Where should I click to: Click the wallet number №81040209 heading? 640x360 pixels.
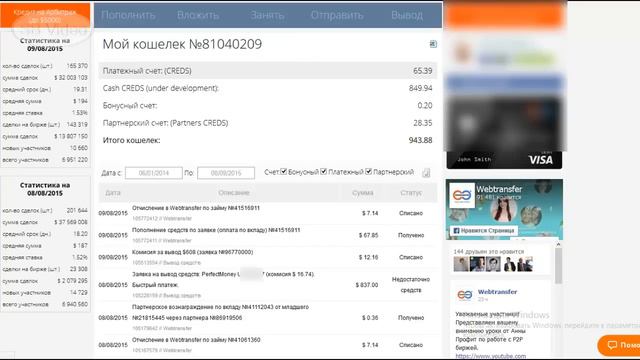click(x=182, y=44)
